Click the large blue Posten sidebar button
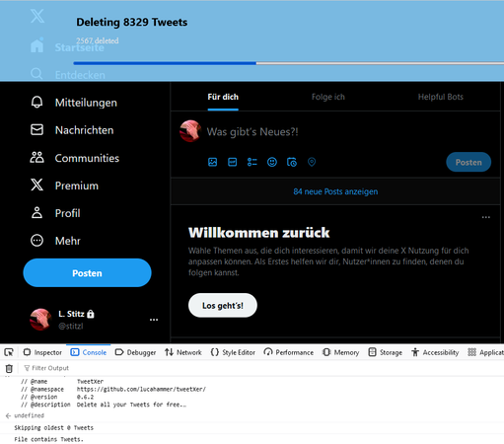Screen dimensions: 504x444 click(x=87, y=272)
